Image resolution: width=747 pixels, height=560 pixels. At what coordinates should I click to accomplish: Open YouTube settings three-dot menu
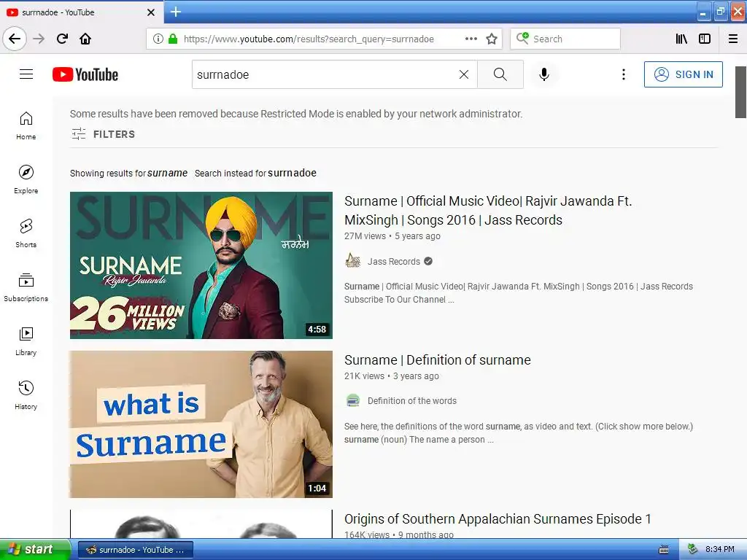[623, 74]
